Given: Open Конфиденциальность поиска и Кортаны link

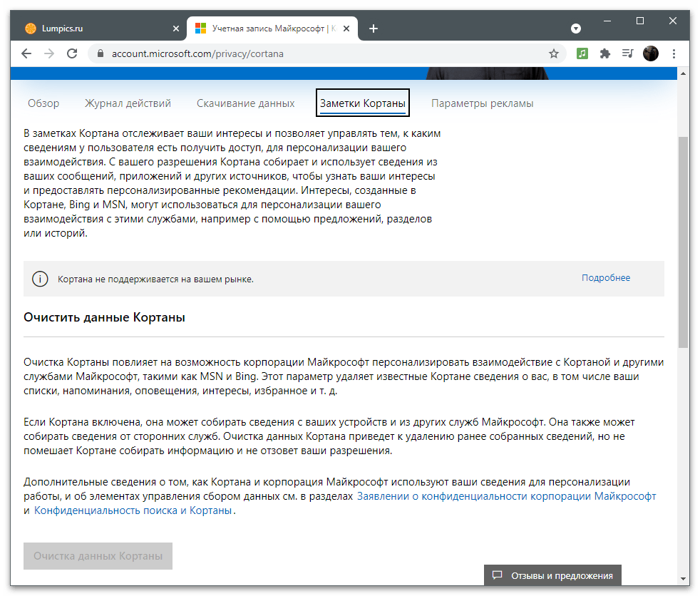Looking at the screenshot, I should [133, 510].
